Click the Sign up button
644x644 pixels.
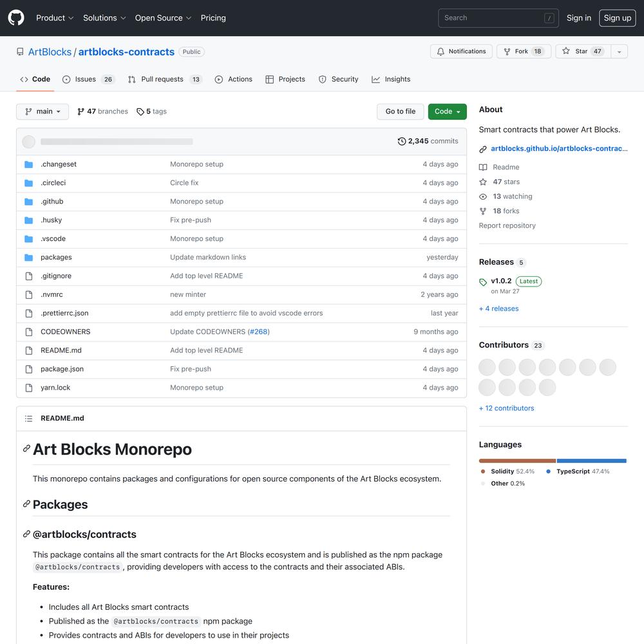(618, 18)
